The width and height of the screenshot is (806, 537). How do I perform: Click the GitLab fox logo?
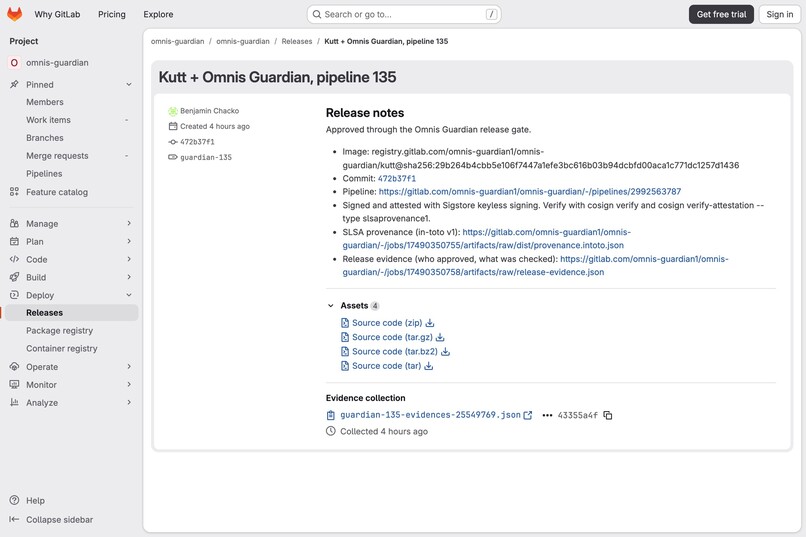point(14,14)
